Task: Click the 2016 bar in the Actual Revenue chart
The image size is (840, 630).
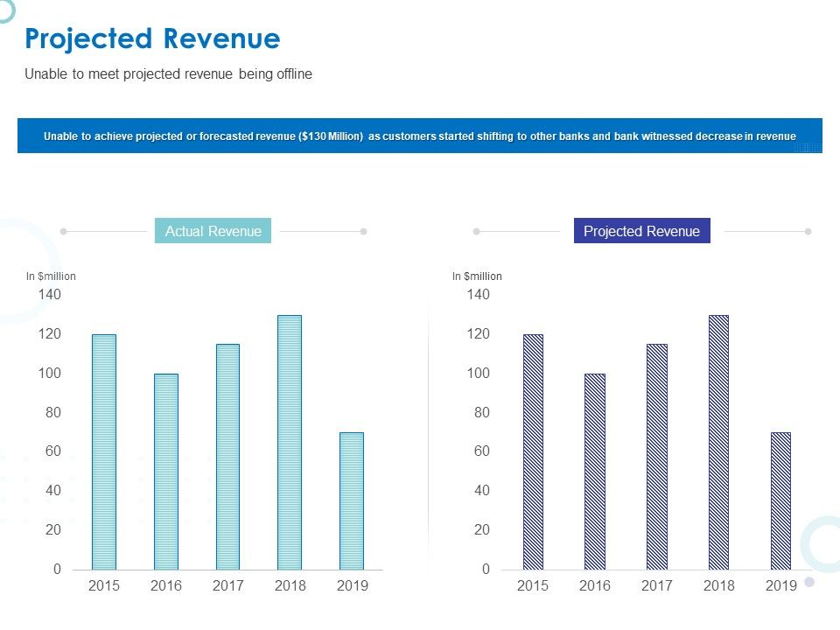Action: [166, 472]
